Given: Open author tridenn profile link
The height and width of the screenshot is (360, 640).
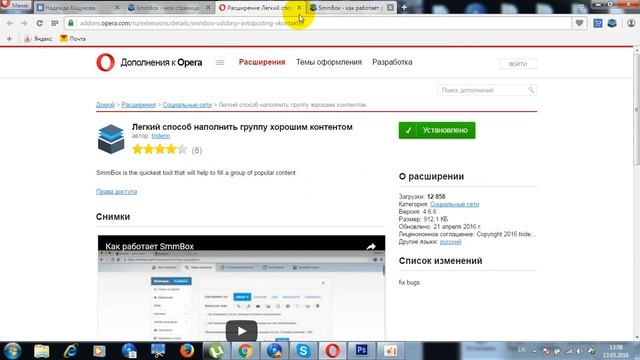Looking at the screenshot, I should pos(160,136).
